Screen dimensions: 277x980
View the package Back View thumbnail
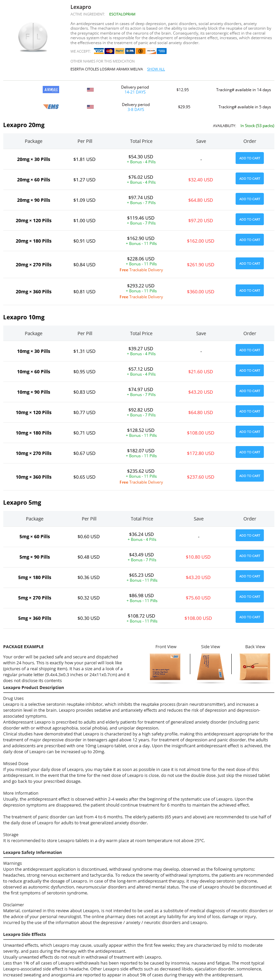[x=255, y=667]
